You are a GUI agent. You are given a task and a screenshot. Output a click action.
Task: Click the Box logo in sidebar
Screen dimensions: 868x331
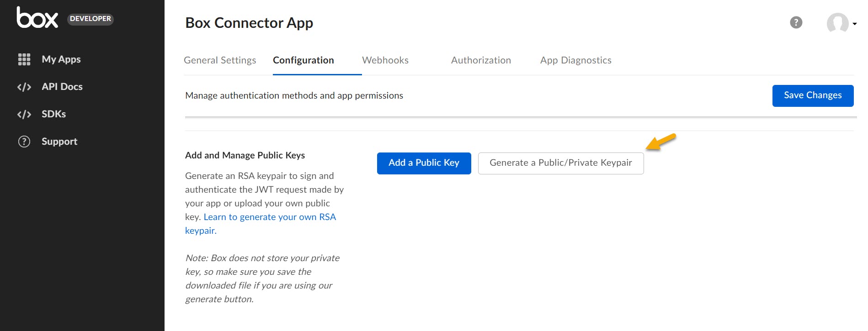37,17
